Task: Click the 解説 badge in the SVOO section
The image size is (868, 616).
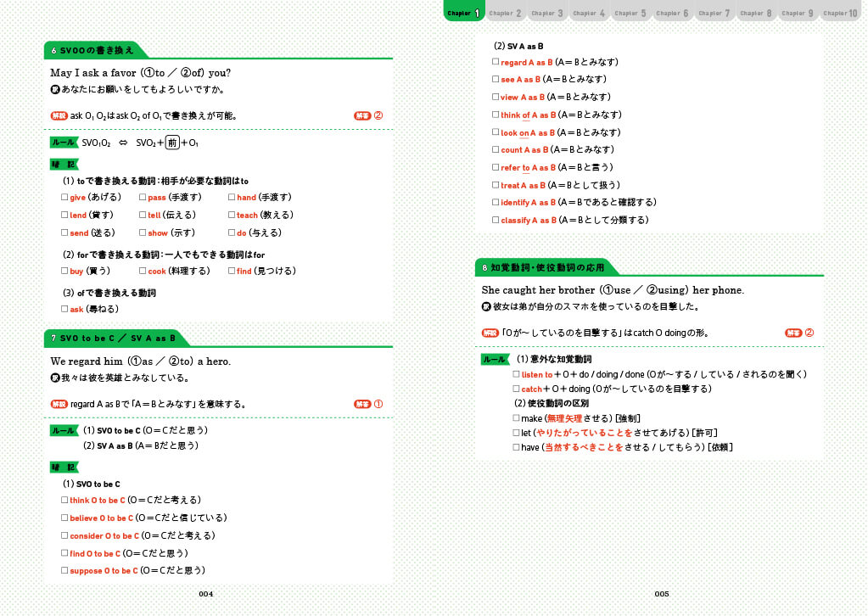Action: pyautogui.click(x=59, y=115)
